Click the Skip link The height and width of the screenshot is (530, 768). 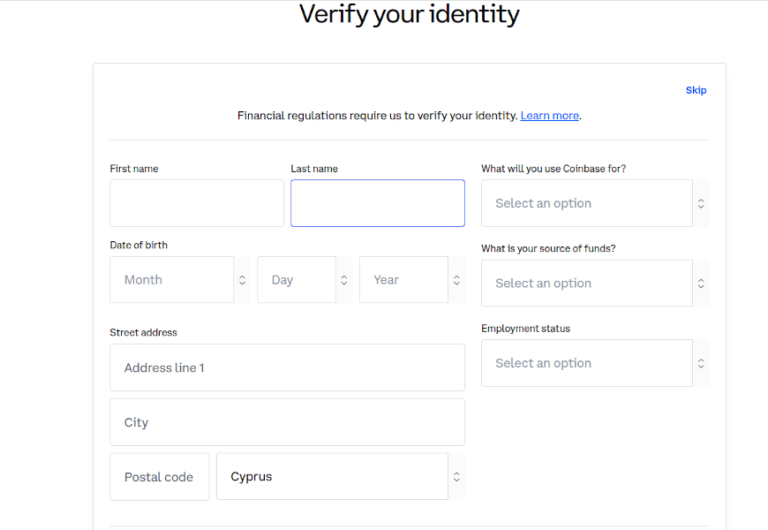(x=696, y=90)
